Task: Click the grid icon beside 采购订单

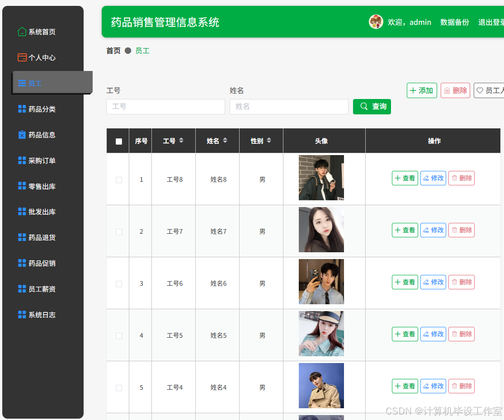Action: (22, 160)
